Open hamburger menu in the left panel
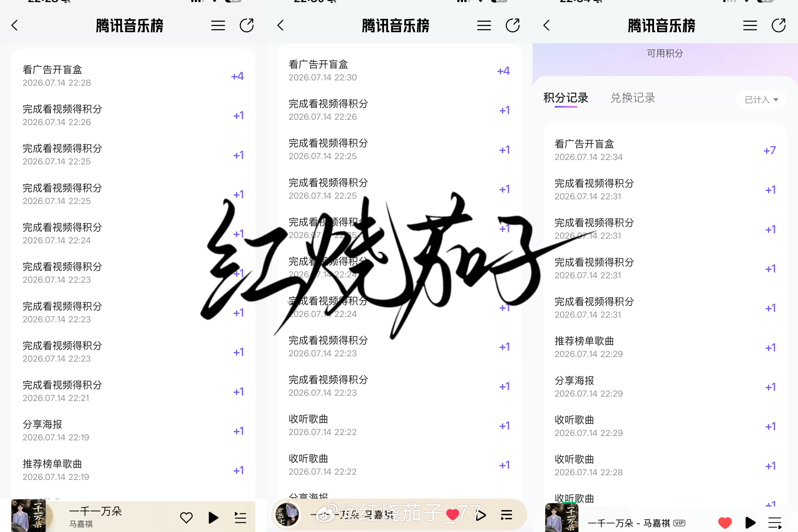This screenshot has width=798, height=532. pos(218,25)
